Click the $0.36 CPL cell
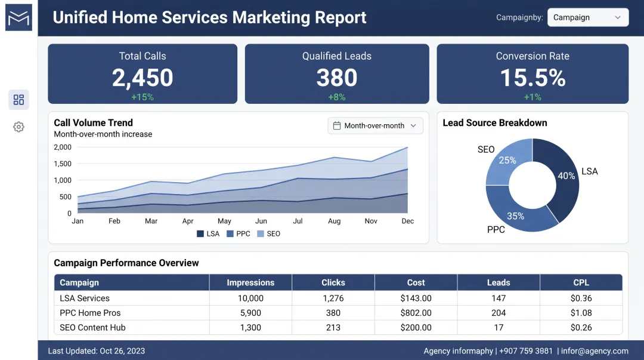This screenshot has width=644, height=360. [x=581, y=299]
